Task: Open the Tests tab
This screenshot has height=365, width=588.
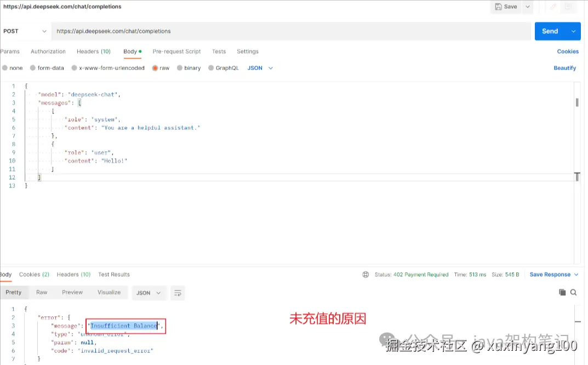Action: coord(219,52)
